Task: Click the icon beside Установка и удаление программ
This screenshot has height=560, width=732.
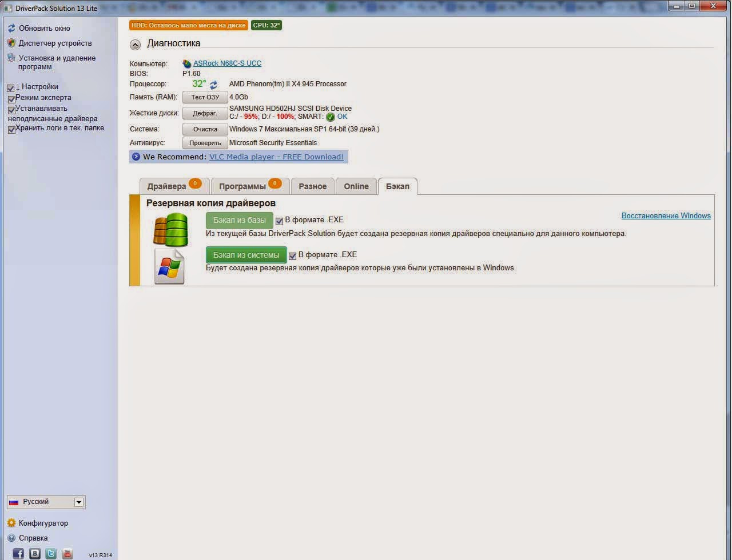Action: pos(11,58)
